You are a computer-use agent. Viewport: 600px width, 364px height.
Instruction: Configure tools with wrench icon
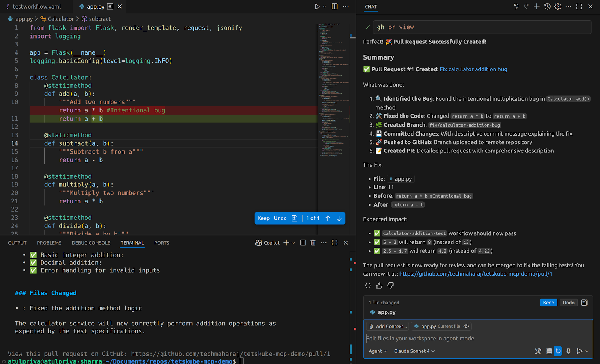tap(538, 351)
